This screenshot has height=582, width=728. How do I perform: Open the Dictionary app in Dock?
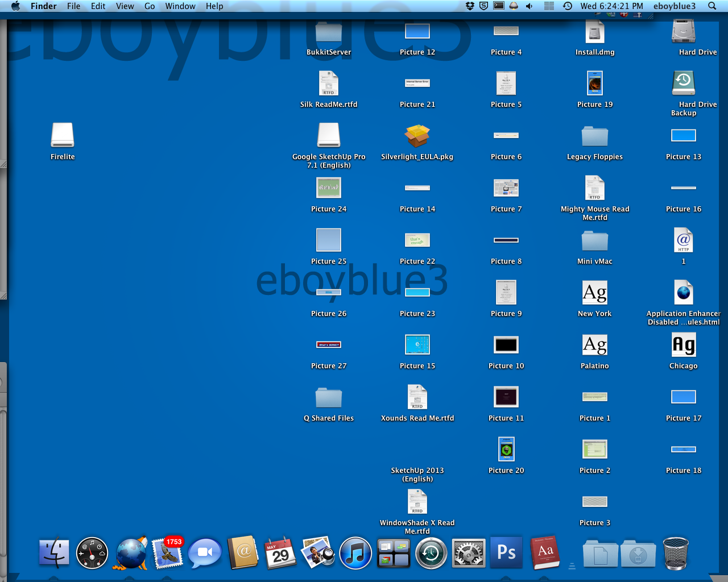[545, 552]
